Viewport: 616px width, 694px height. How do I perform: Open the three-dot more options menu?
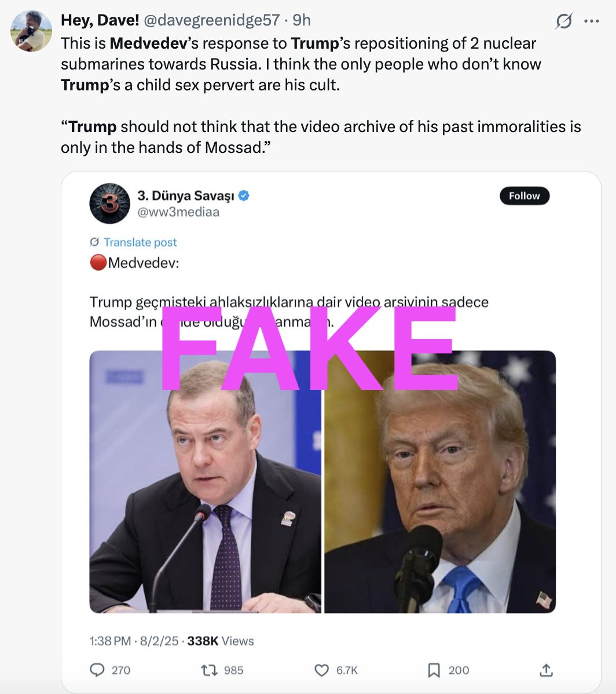(592, 21)
